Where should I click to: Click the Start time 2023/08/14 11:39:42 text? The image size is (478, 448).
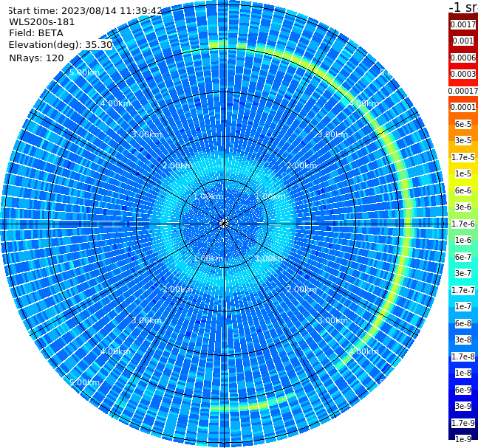click(x=85, y=11)
